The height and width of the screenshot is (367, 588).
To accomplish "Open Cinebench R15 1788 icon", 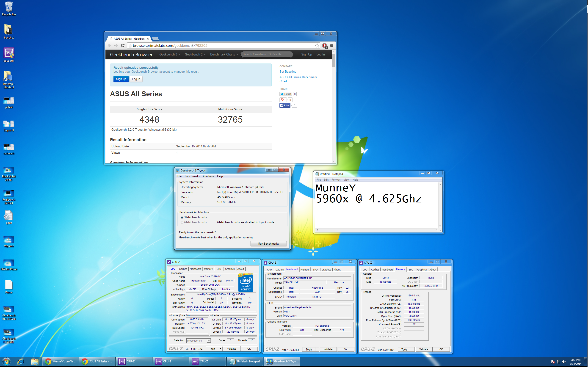I will (9, 336).
